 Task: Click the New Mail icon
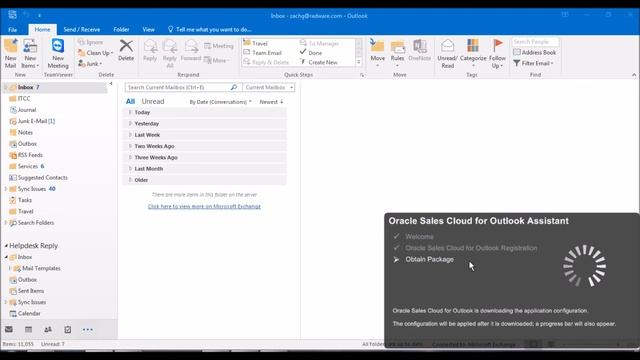click(11, 53)
